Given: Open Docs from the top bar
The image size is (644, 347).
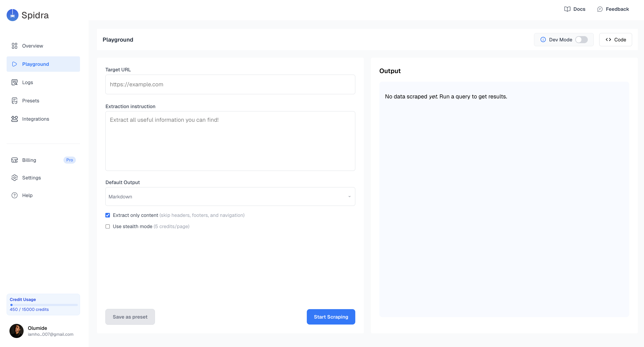Looking at the screenshot, I should pos(575,9).
